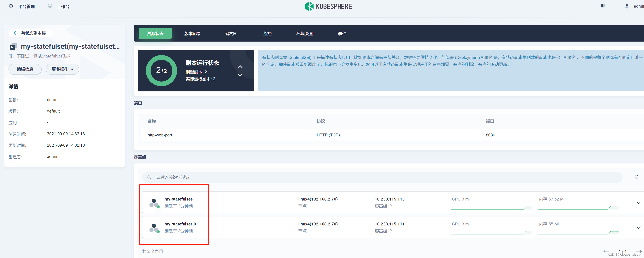The width and height of the screenshot is (644, 258).
Task: Expand the my-statefulset-1 pod row
Action: (638, 202)
